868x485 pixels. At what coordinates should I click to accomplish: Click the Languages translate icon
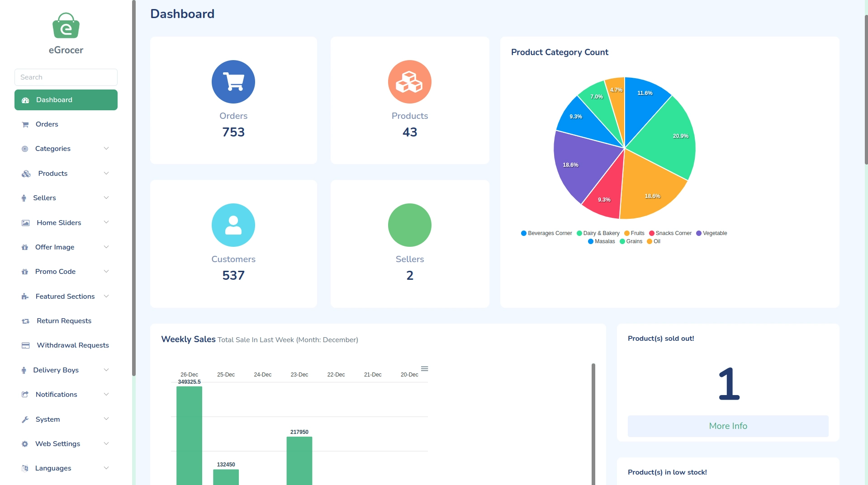pyautogui.click(x=25, y=468)
